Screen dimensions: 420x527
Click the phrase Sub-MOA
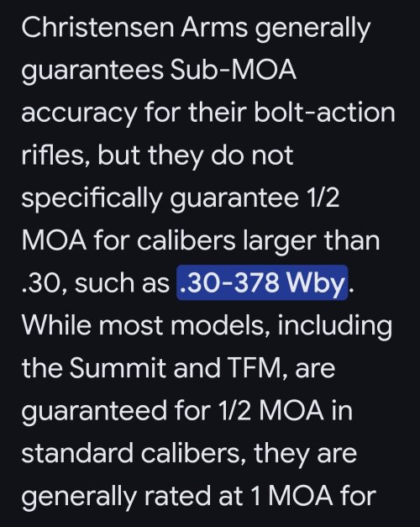point(234,70)
